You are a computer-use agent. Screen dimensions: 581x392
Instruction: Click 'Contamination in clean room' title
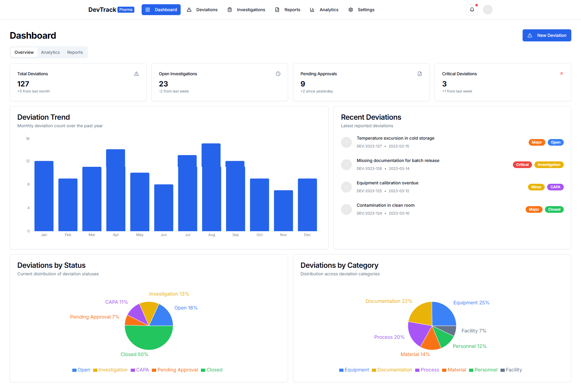click(x=386, y=205)
